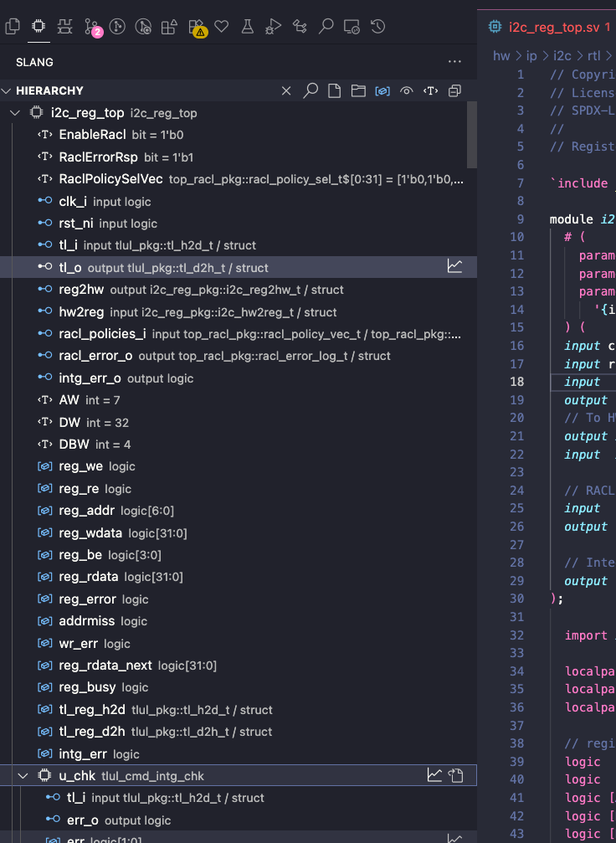Collapse the u_chk instance node

23,776
